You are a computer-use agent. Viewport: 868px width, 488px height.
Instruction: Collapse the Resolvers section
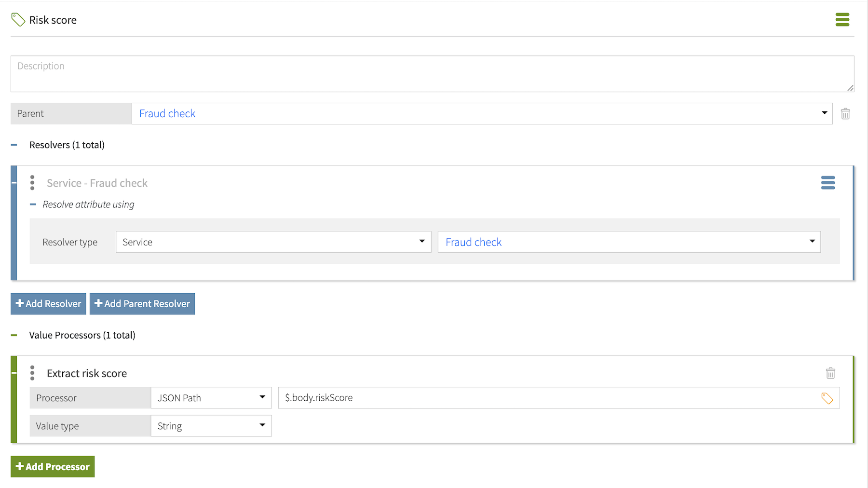click(x=14, y=145)
